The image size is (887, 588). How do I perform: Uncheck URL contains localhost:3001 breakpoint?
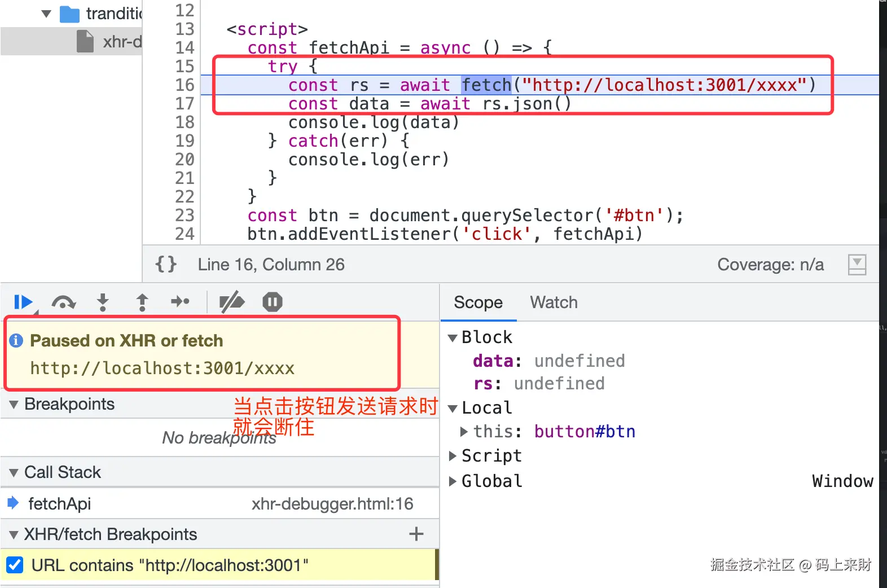pos(15,565)
